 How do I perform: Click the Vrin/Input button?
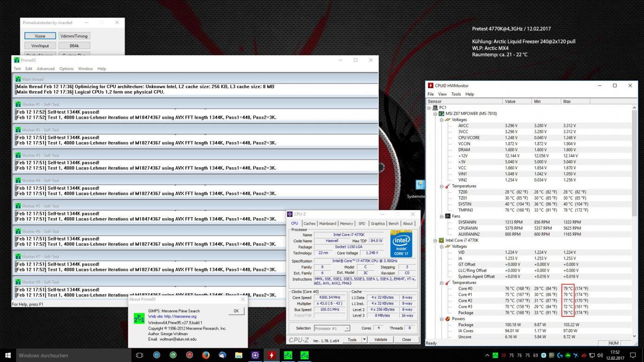[40, 45]
